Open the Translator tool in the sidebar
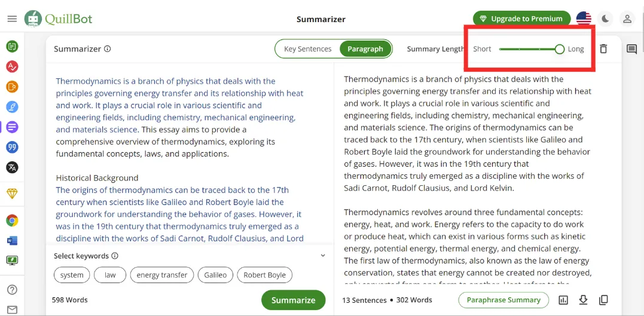 12,167
